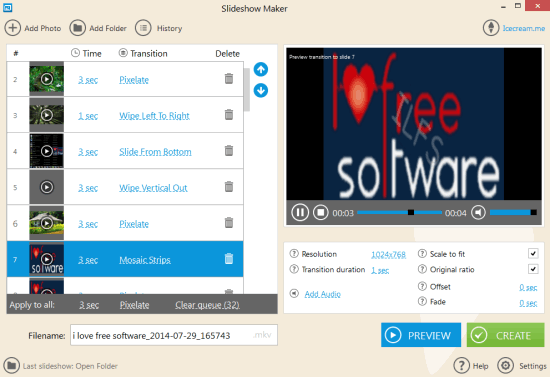Click the green CREATE button

click(505, 335)
